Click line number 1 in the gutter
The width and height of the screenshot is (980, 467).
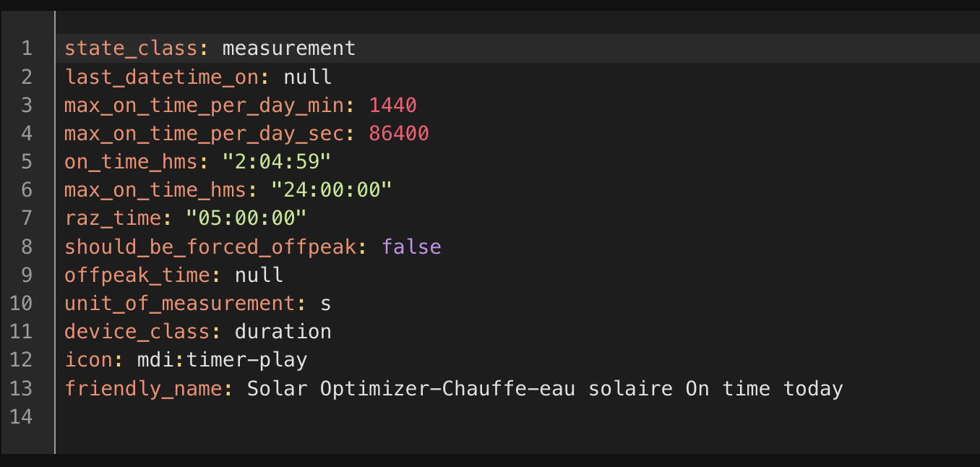pyautogui.click(x=27, y=48)
